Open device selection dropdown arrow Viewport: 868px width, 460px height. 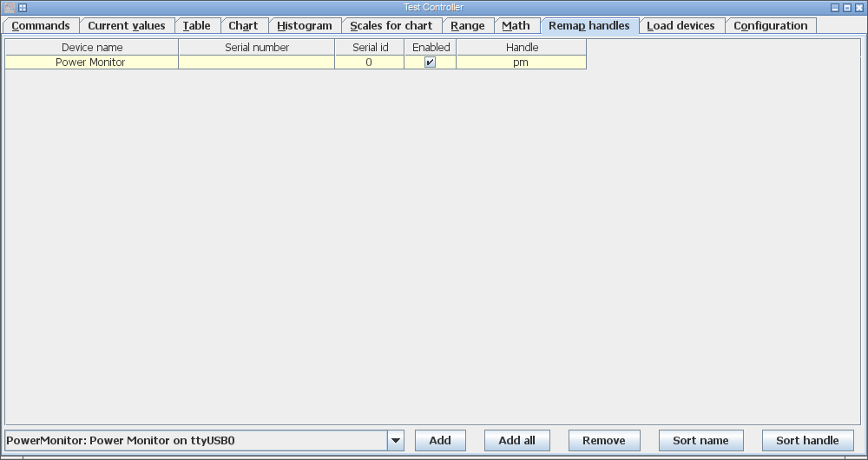[396, 441]
